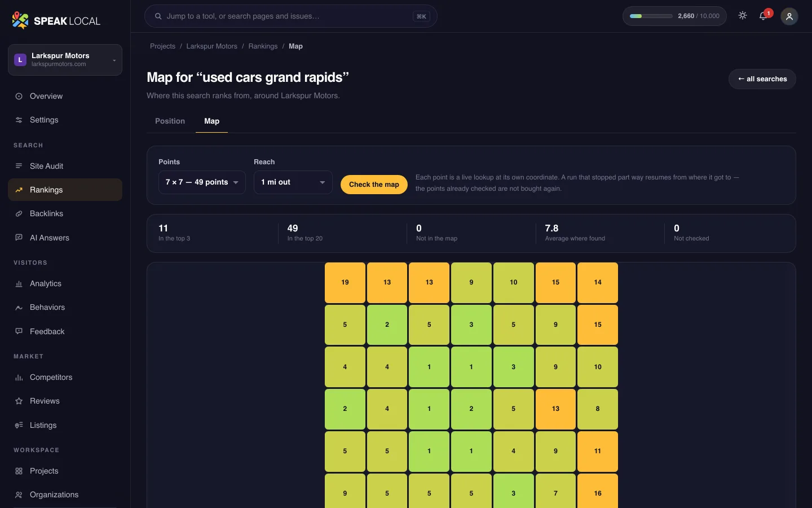The image size is (812, 508).
Task: Click the AI Answers chat icon
Action: point(19,238)
